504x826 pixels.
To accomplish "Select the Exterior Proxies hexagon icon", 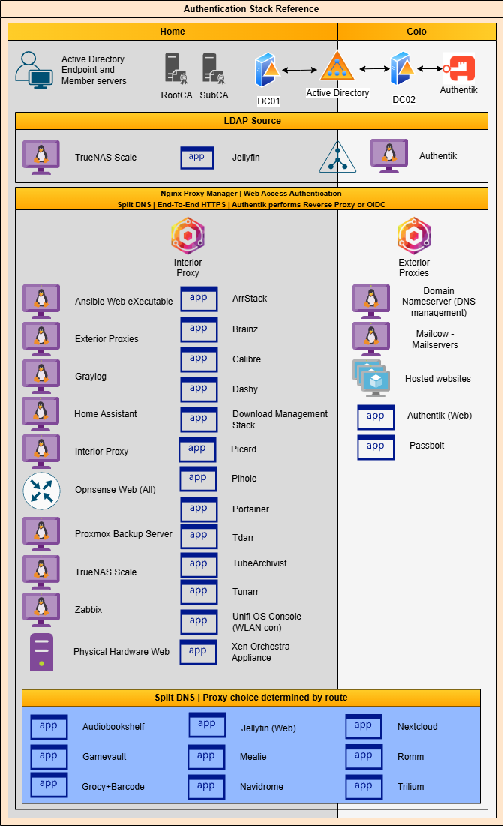I will point(413,236).
